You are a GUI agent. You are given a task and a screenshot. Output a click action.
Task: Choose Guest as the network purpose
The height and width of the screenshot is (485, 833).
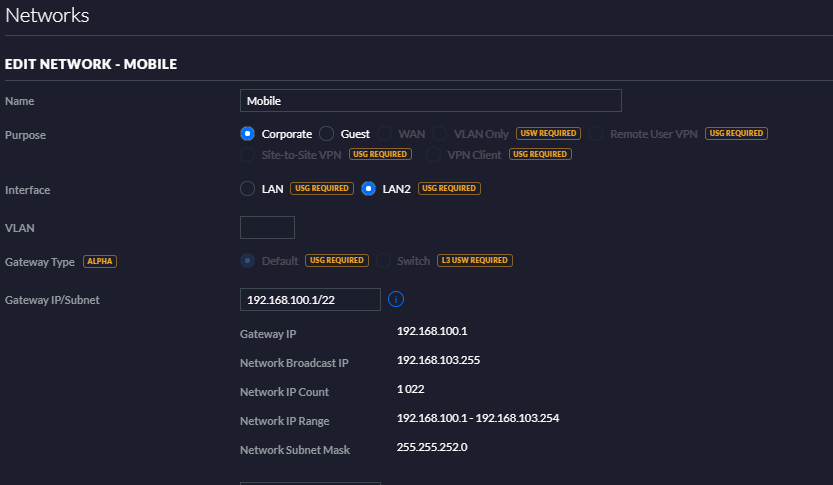[x=327, y=134]
